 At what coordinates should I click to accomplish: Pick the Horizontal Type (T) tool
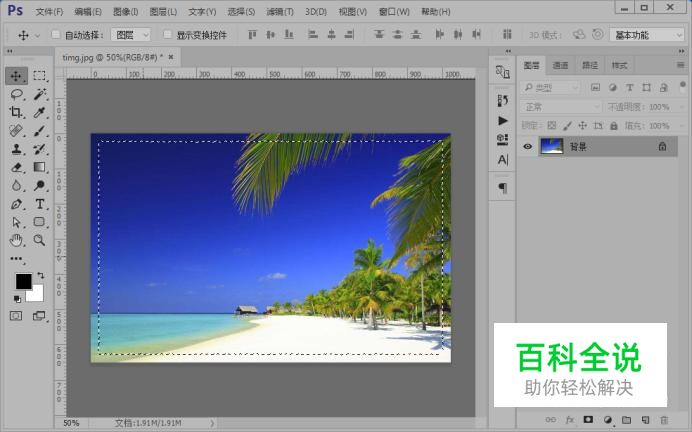[40, 204]
